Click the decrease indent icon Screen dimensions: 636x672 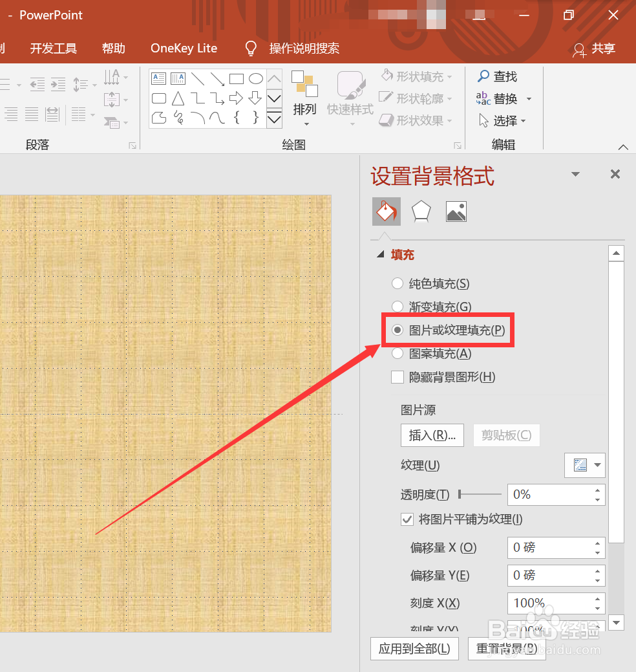click(37, 85)
